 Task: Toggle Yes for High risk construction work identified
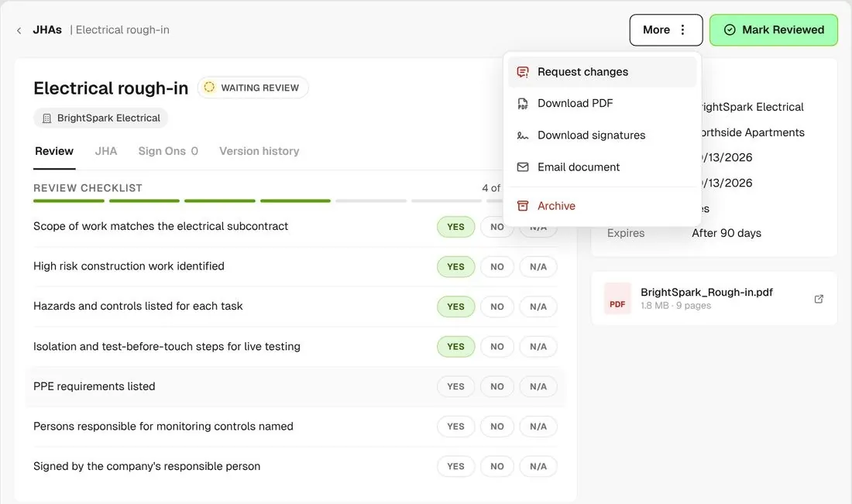click(x=455, y=266)
